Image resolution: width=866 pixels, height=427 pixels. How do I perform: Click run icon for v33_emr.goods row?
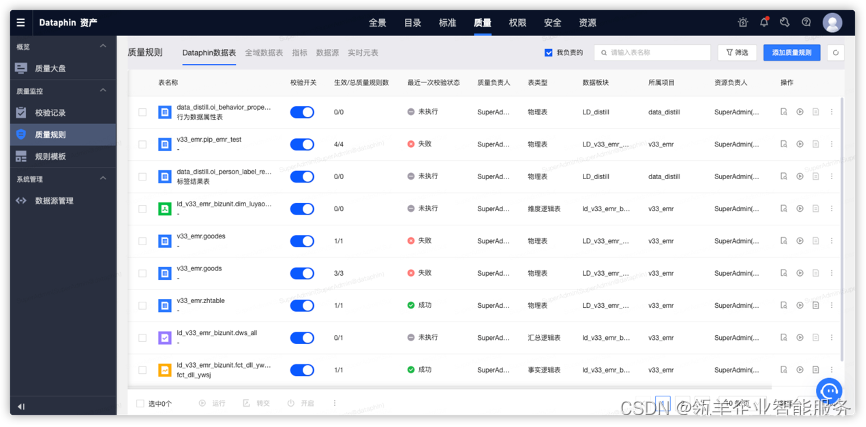tap(800, 273)
